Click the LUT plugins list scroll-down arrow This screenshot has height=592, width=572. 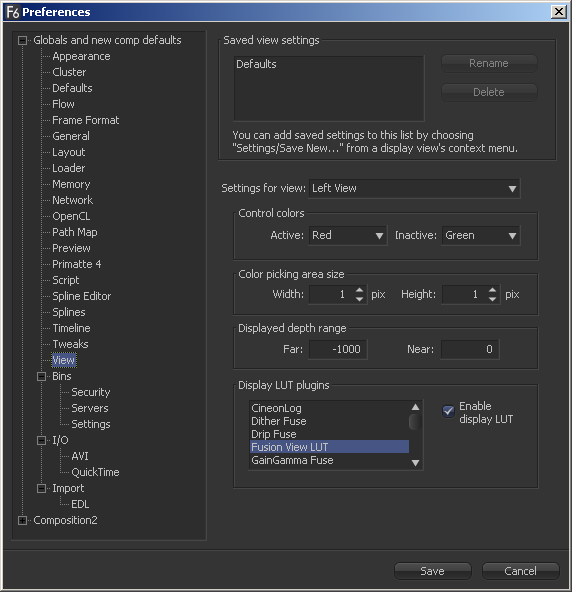[415, 463]
